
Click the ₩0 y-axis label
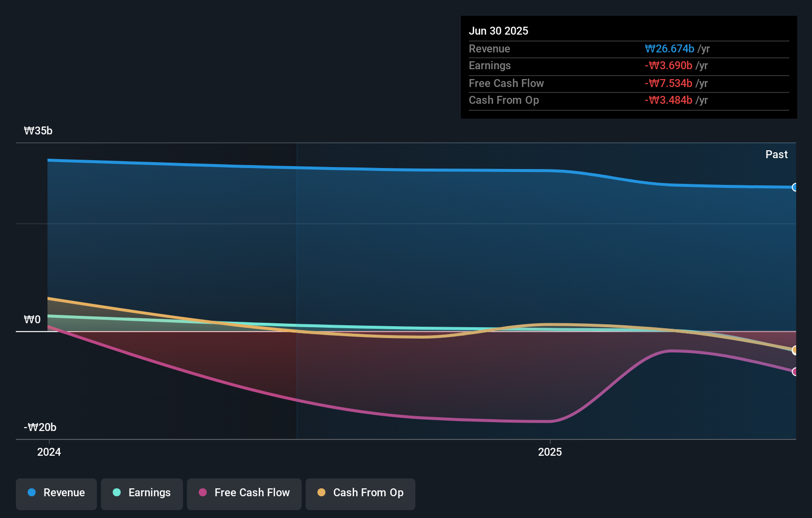[32, 319]
